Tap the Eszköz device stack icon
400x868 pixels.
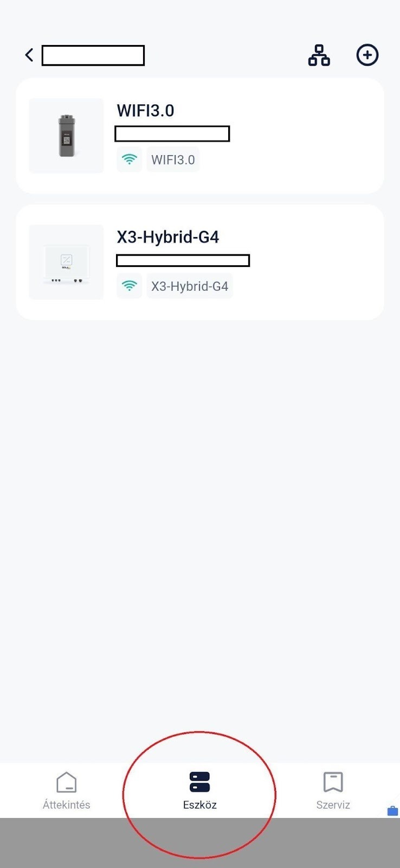point(199,782)
